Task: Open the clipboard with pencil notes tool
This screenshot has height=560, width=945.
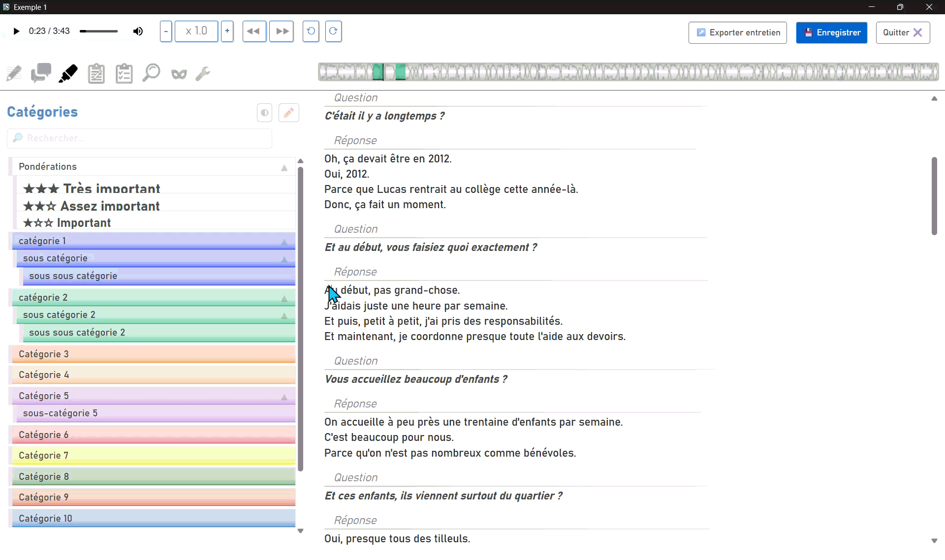Action: point(96,74)
